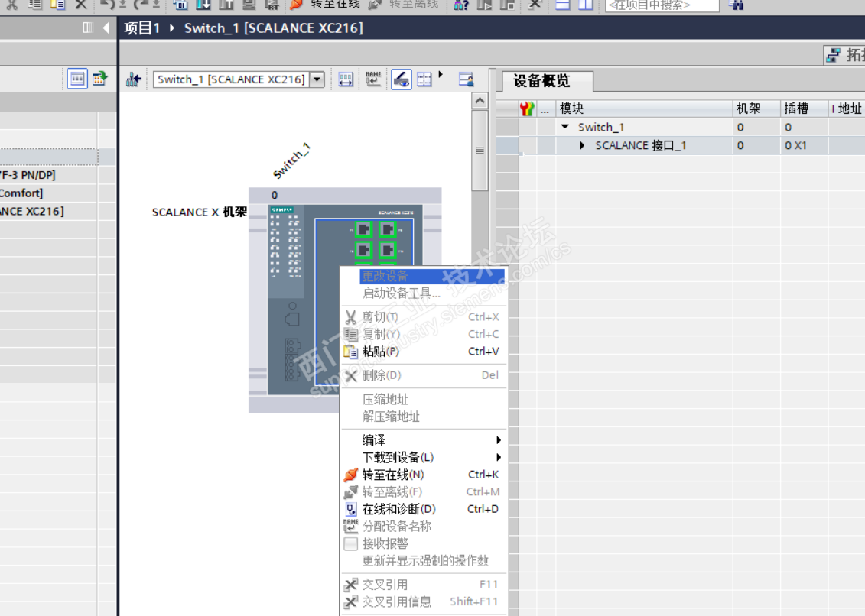This screenshot has height=616, width=865.
Task: Choose 压缩地址 in the context menu
Action: point(424,399)
